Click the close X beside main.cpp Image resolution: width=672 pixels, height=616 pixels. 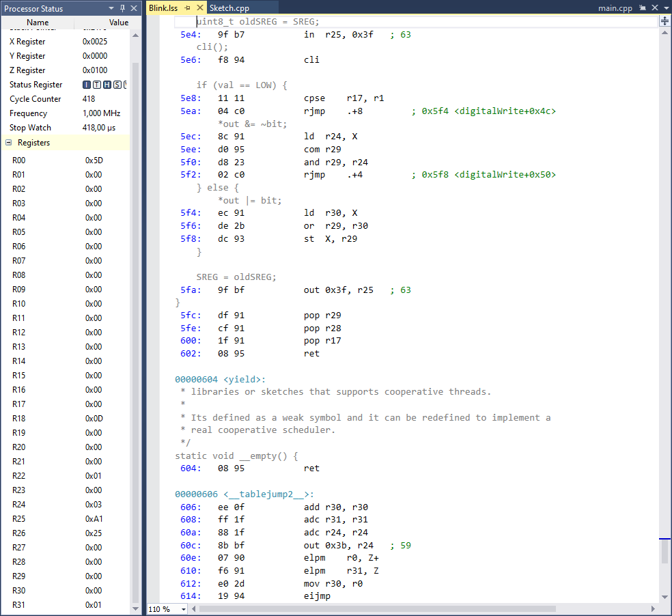click(x=654, y=8)
